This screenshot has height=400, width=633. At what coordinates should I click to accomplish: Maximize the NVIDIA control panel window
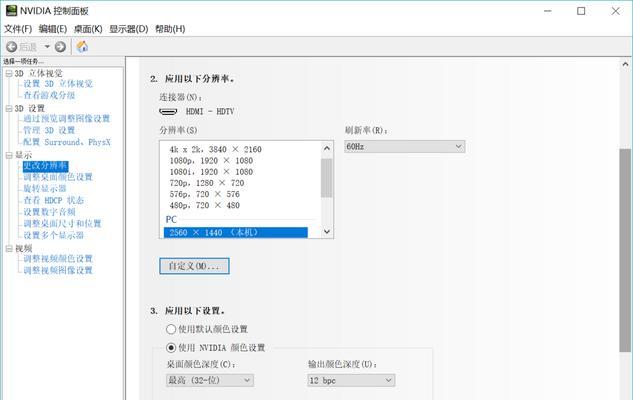[581, 11]
